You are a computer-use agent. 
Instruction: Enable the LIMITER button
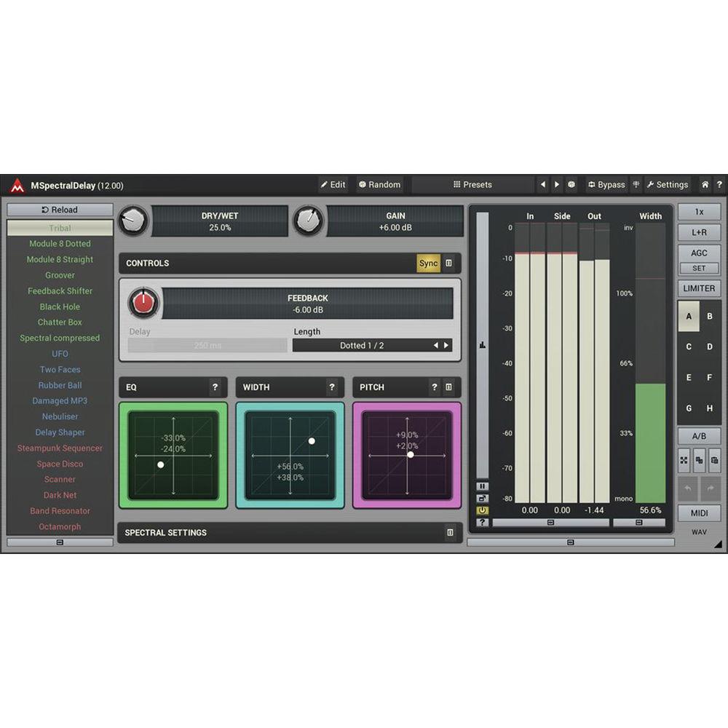click(699, 288)
